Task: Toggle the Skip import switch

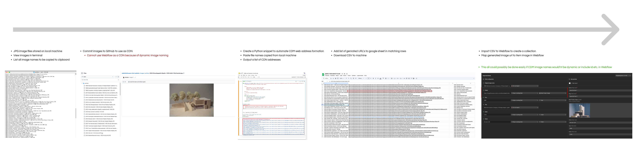Action: pos(570,83)
